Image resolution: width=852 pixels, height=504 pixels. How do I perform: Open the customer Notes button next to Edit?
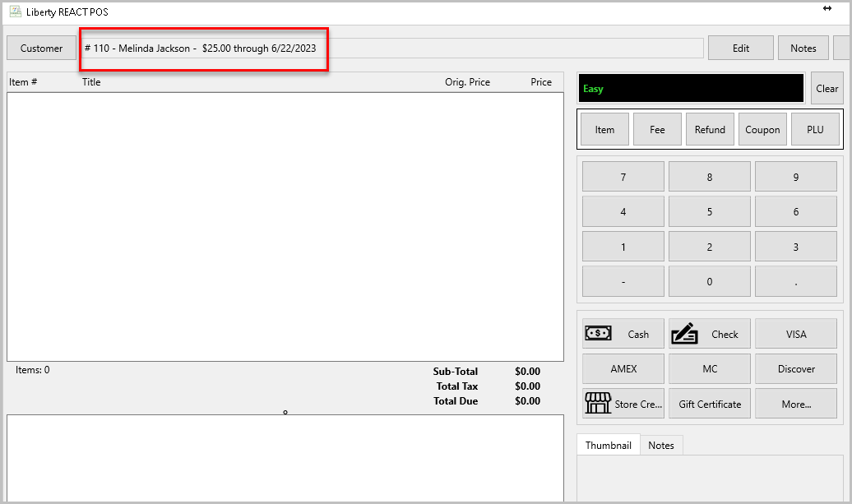coord(803,49)
